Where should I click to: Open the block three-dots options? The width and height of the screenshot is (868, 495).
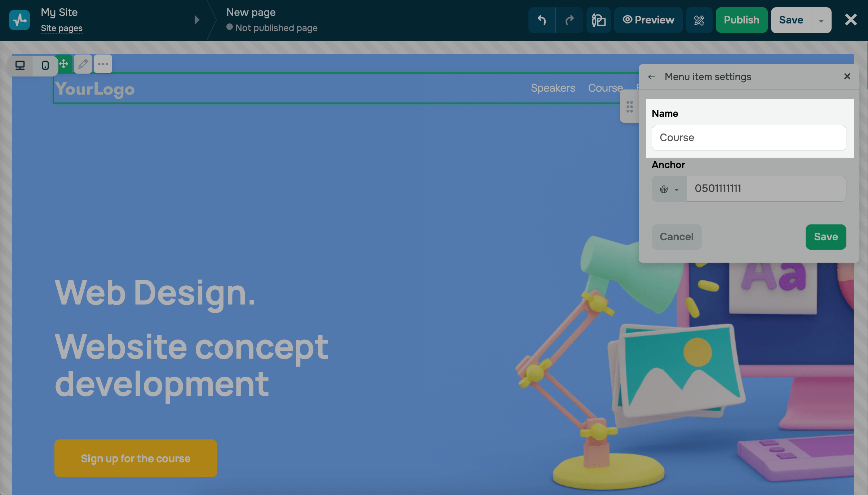tap(103, 64)
